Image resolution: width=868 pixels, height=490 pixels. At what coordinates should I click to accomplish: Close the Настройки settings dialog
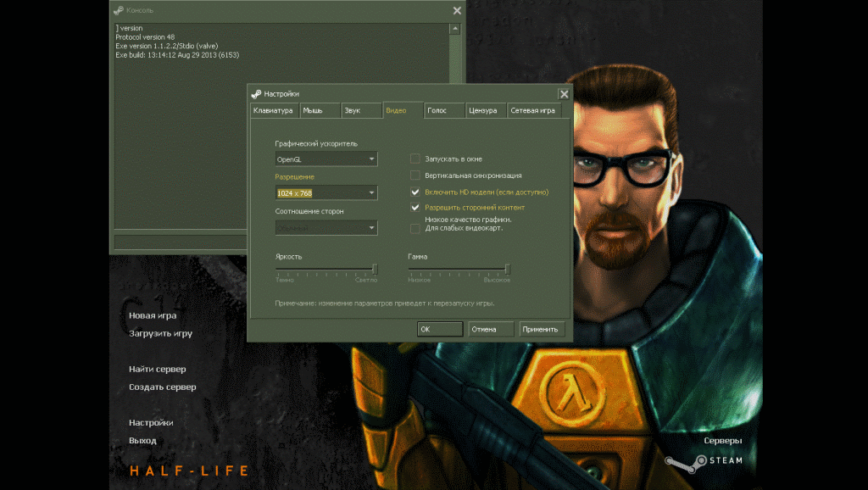pyautogui.click(x=564, y=94)
